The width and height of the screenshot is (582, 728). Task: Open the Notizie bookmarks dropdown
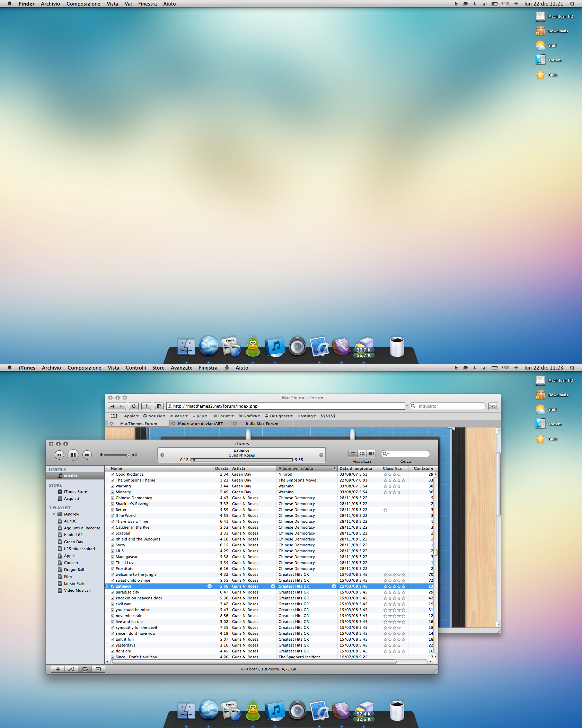pyautogui.click(x=154, y=416)
